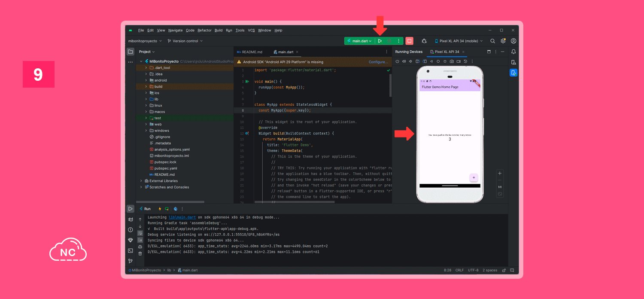Open Search Everywhere magnifier icon
The width and height of the screenshot is (644, 299).
click(x=492, y=41)
